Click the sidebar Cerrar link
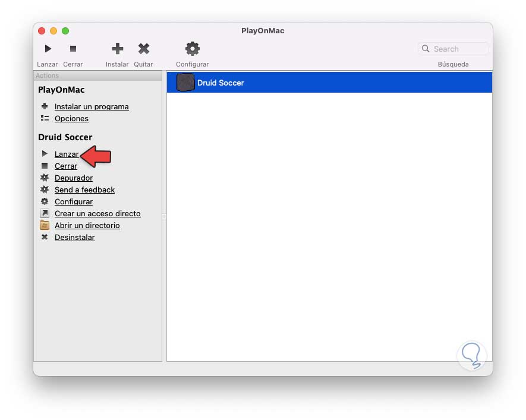This screenshot has height=420, width=526. tap(66, 166)
